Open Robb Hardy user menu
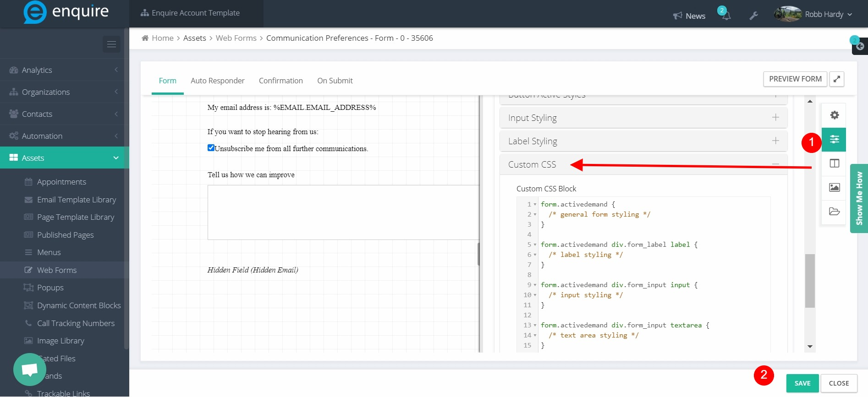This screenshot has height=397, width=868. click(x=813, y=14)
